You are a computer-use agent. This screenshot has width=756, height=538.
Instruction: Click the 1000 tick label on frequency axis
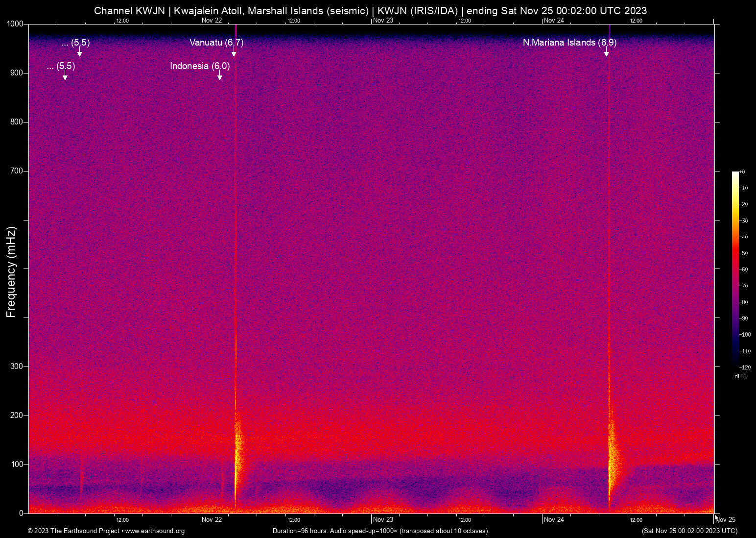click(x=15, y=24)
